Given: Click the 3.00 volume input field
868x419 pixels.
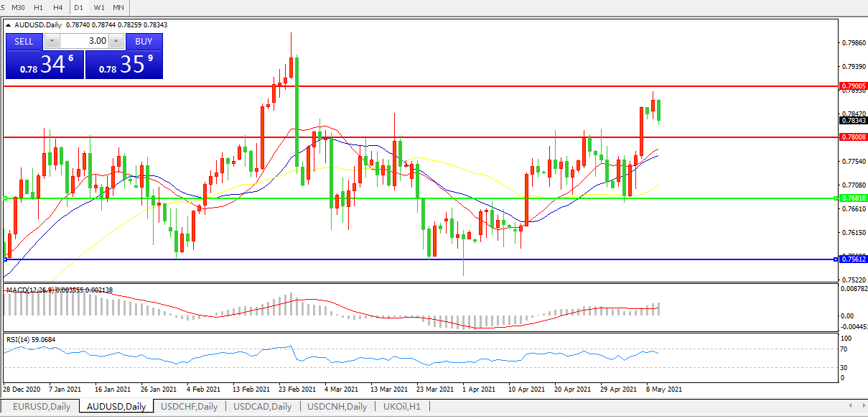Looking at the screenshot, I should [x=83, y=42].
